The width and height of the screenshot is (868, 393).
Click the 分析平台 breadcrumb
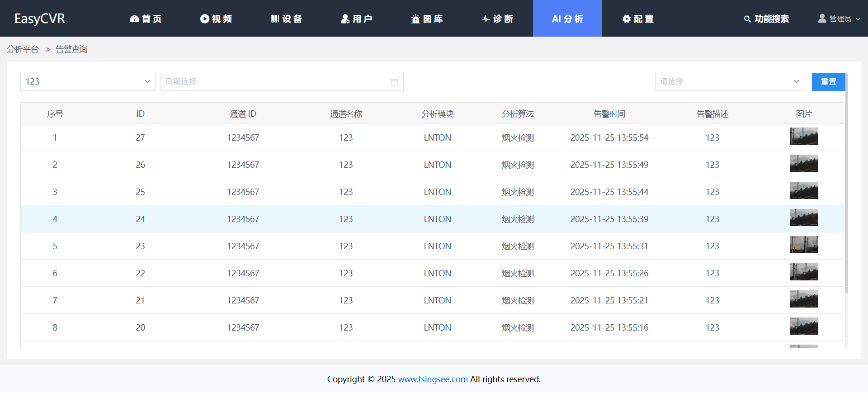coord(23,49)
